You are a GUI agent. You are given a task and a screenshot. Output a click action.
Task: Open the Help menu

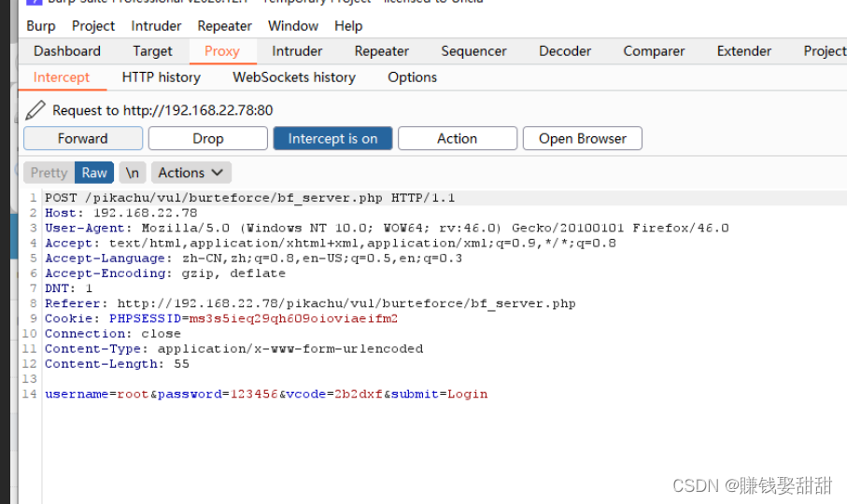(x=348, y=26)
